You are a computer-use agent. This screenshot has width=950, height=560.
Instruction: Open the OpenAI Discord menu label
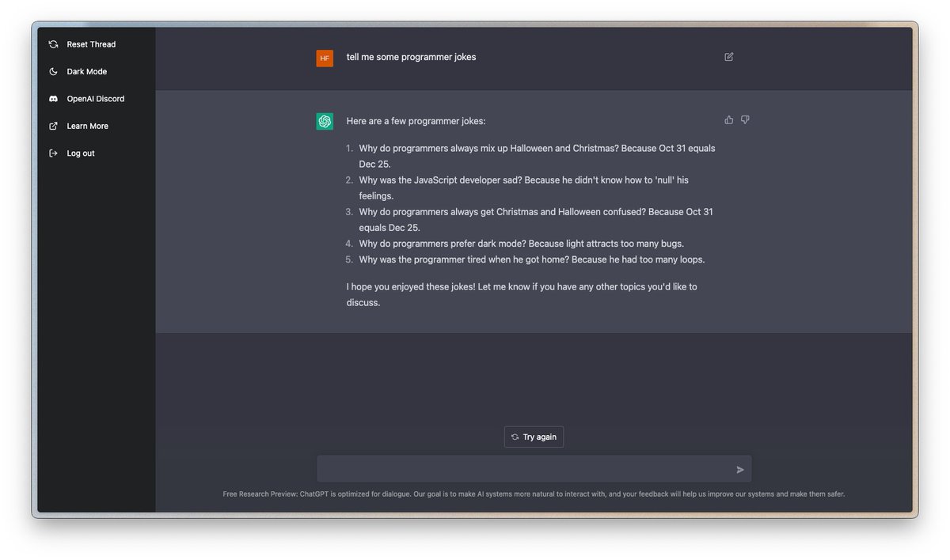[x=96, y=99]
